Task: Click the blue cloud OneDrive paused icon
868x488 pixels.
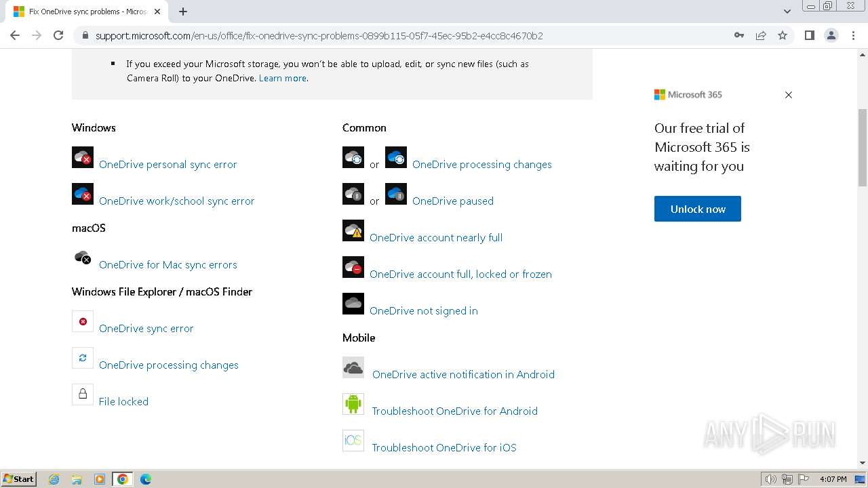Action: pos(396,194)
